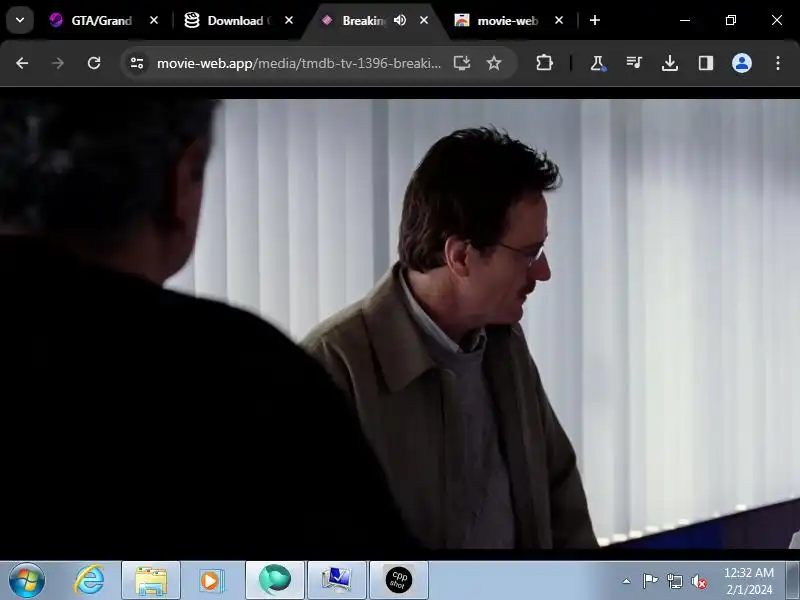
Task: Open media controls in the toolbar
Action: point(634,63)
